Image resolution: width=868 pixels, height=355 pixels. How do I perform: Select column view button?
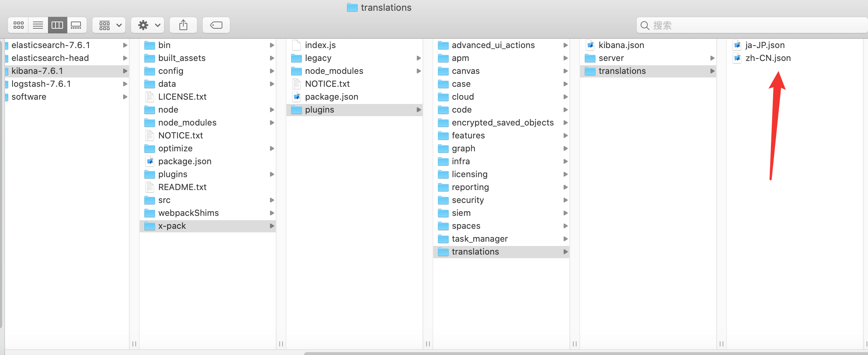click(x=57, y=25)
